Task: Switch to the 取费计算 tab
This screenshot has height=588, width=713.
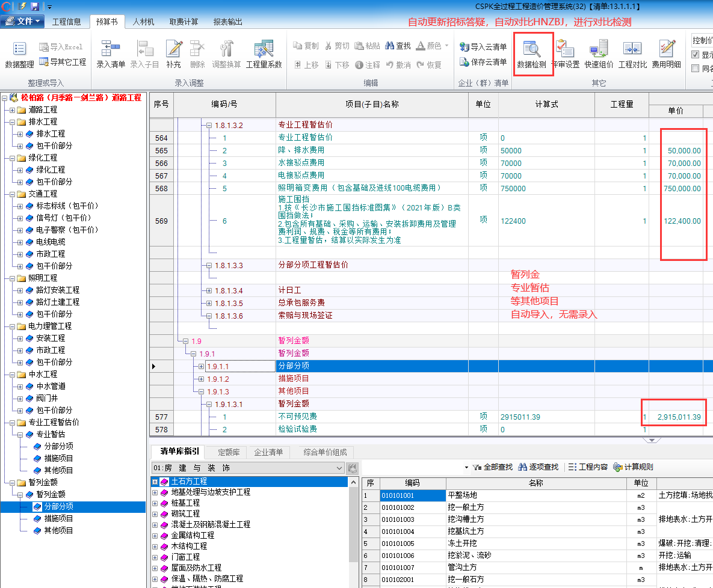Action: click(184, 22)
